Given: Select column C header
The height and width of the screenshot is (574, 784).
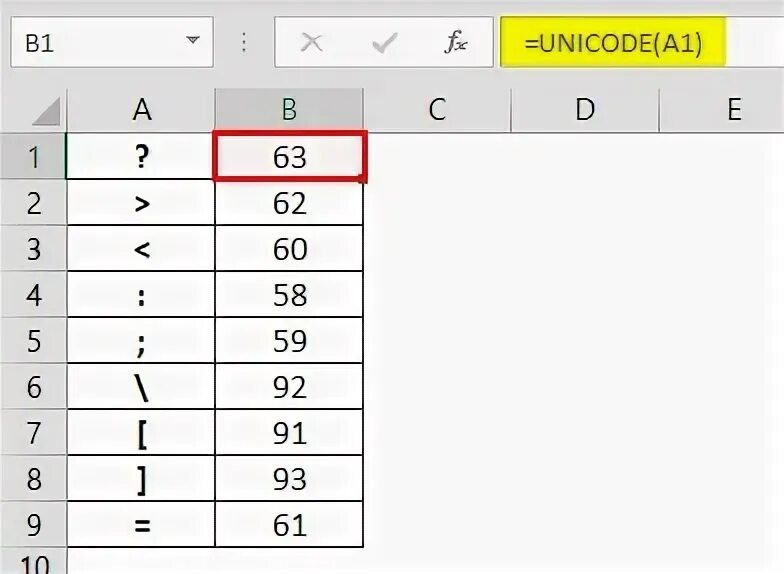Looking at the screenshot, I should pos(437,110).
